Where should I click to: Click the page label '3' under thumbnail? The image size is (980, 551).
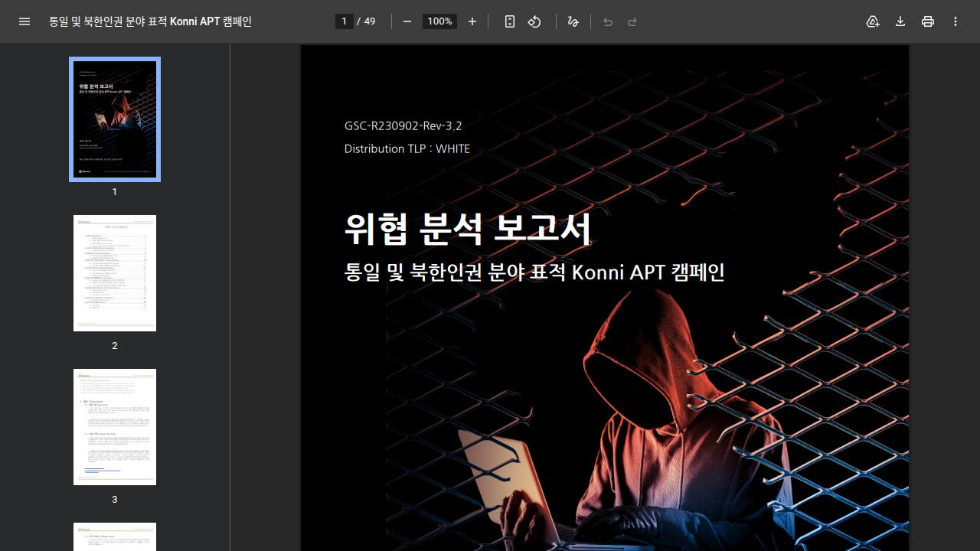point(115,500)
